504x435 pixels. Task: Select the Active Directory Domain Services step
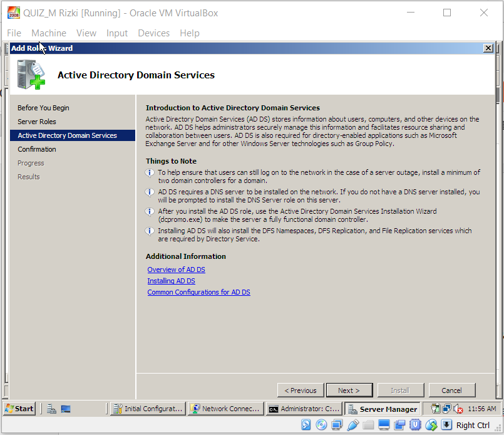[x=73, y=135]
